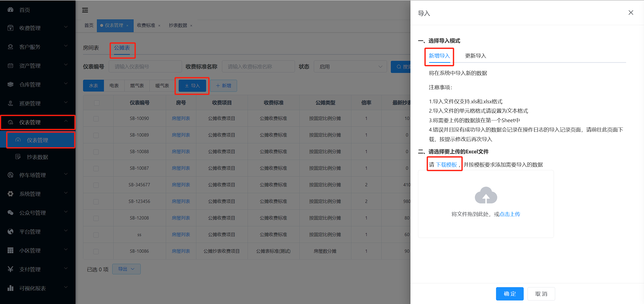
Task: Expand 收费管理 menu chevron
Action: (x=66, y=27)
